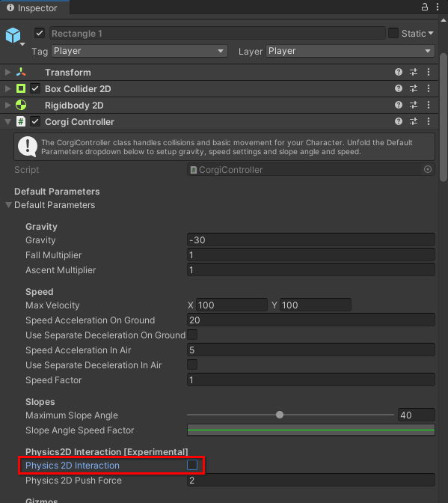Click the Maximum Slope Angle slider handle
Viewport: 448px width, 503px height.
(280, 415)
